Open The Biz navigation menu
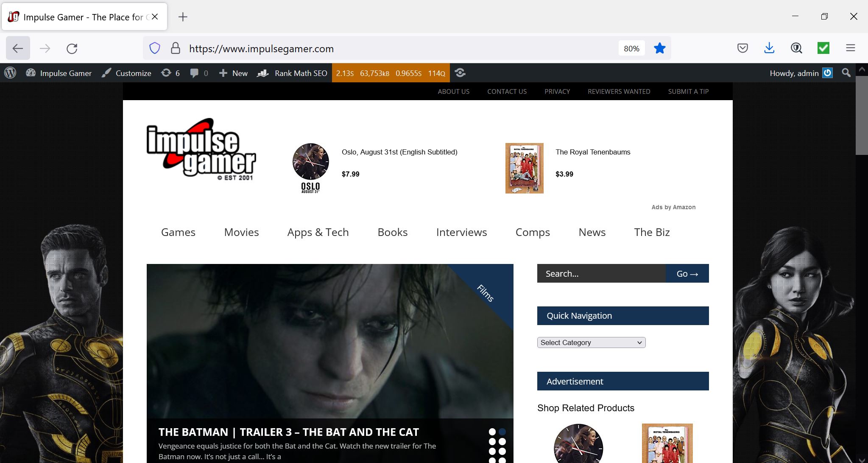 point(652,232)
